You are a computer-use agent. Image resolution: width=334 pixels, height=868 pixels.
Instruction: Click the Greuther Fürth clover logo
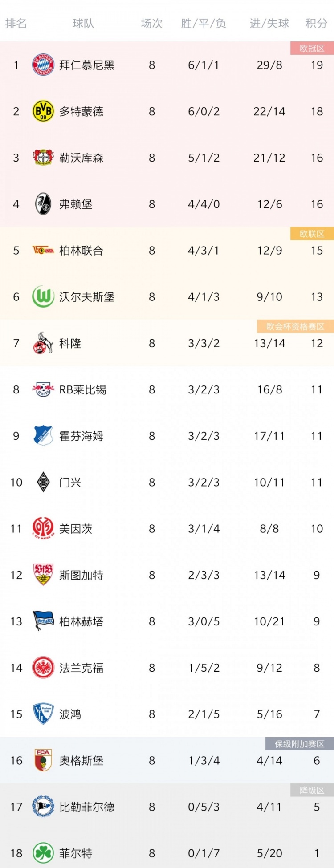pos(43,853)
